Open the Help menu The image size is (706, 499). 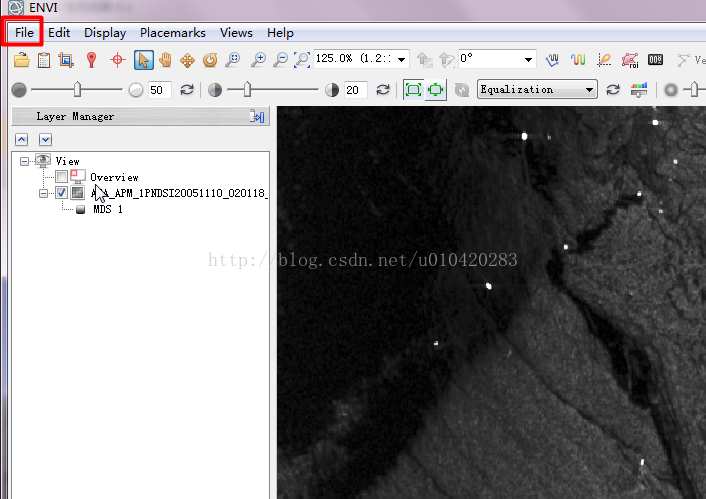[280, 32]
